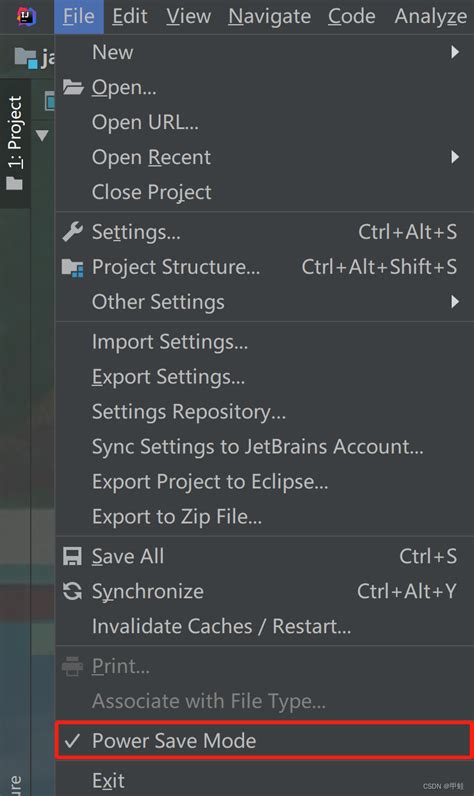The width and height of the screenshot is (474, 796).
Task: Open the Navigate menu
Action: (269, 16)
